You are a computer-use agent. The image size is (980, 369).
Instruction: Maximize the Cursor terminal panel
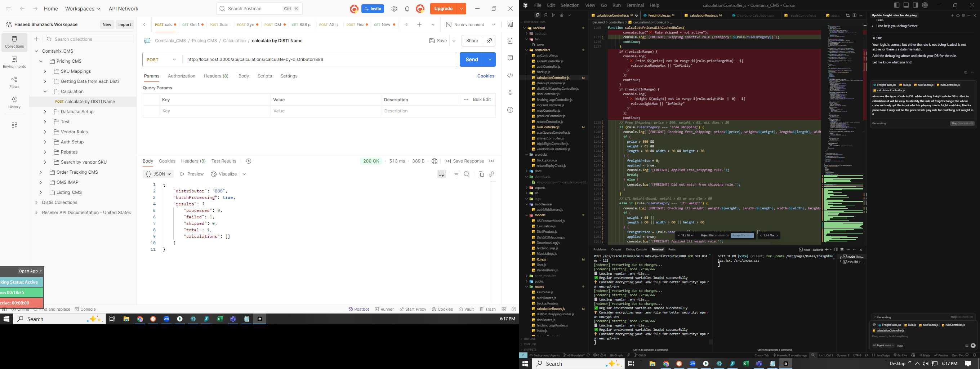coord(855,250)
